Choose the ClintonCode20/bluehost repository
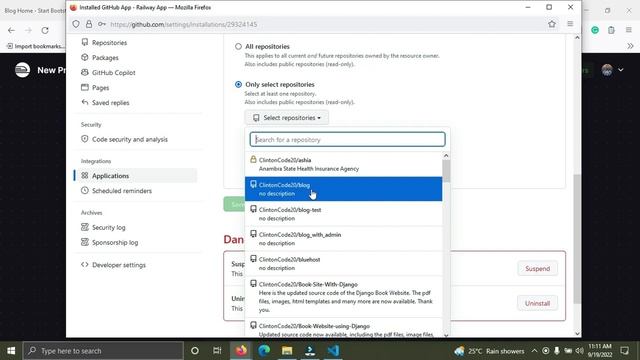 pos(343,264)
